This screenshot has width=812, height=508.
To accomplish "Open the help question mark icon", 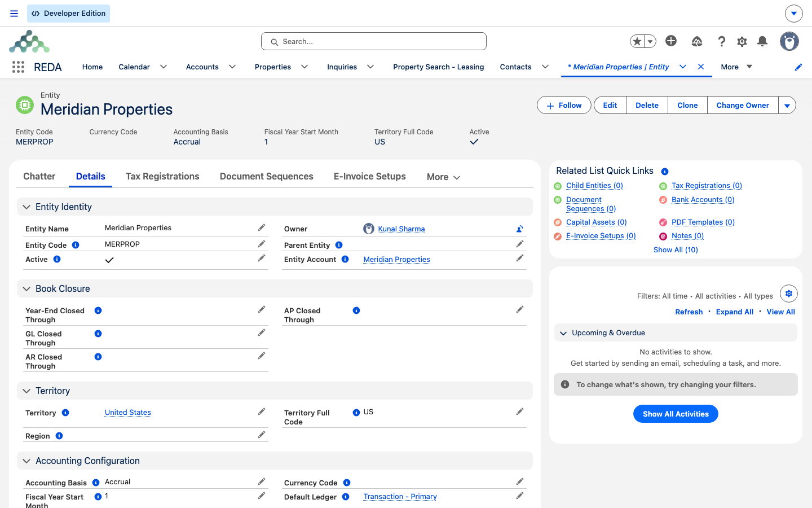I will click(x=721, y=41).
